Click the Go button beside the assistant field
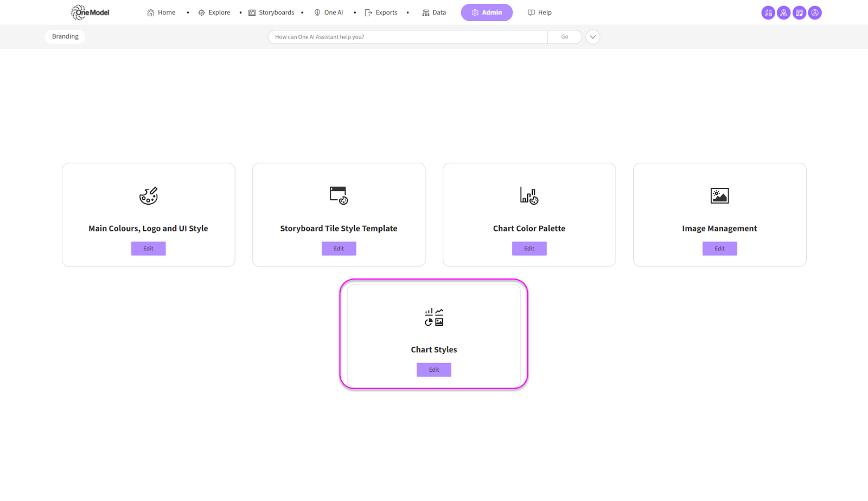 point(565,37)
